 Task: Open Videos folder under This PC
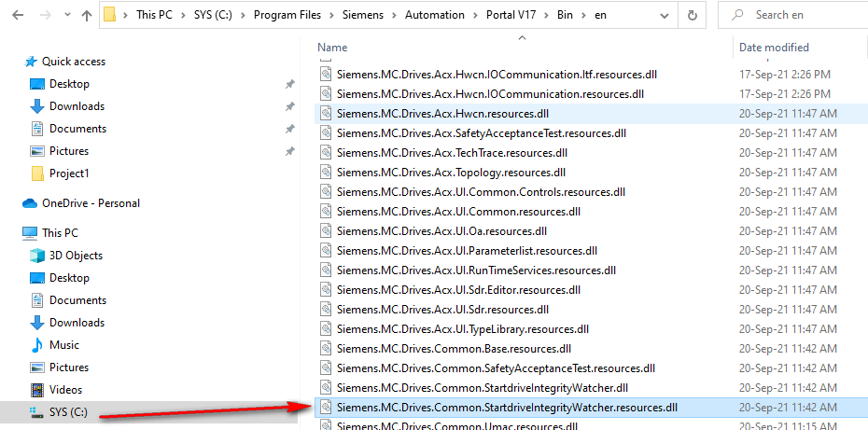tap(65, 390)
